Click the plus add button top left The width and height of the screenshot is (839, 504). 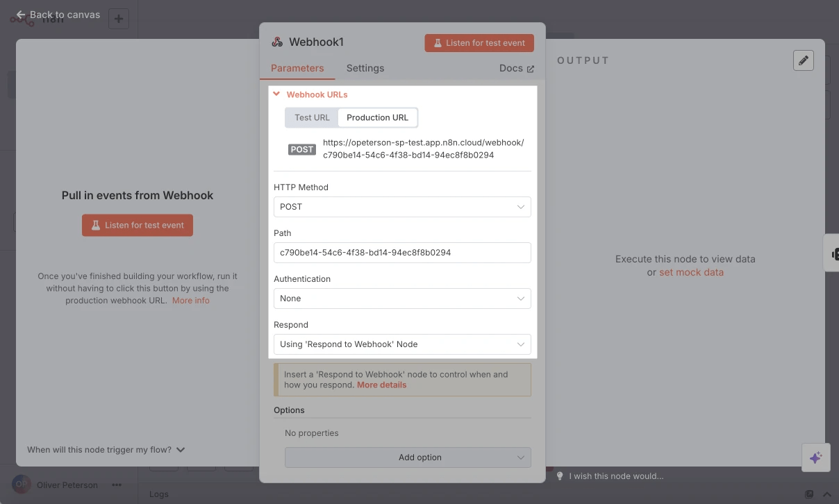coord(118,19)
